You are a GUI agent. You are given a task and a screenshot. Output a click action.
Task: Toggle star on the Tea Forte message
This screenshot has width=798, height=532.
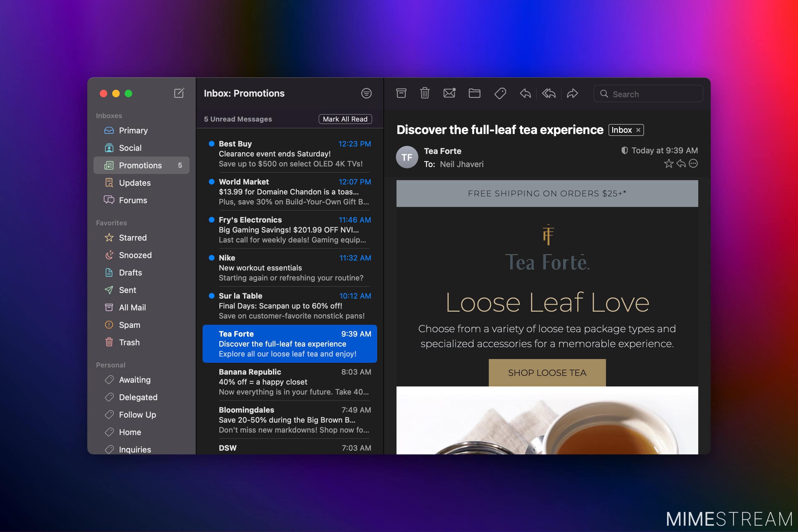[669, 164]
